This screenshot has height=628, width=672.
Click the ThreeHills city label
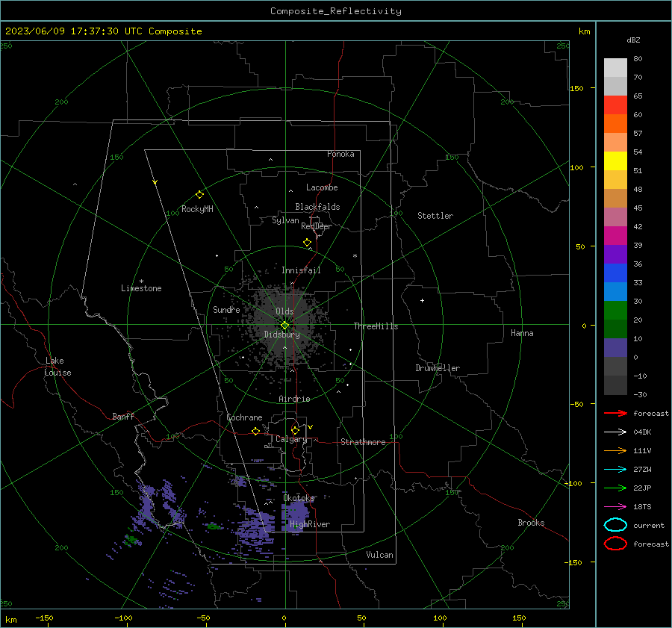pyautogui.click(x=376, y=326)
